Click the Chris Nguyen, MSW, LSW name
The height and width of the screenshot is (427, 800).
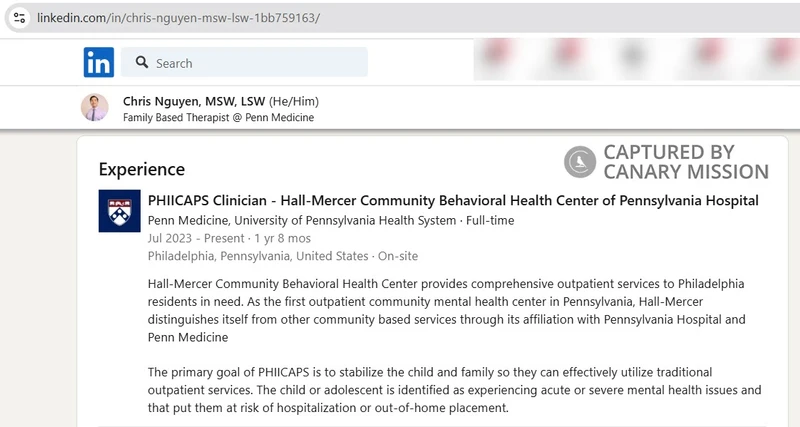click(x=193, y=101)
